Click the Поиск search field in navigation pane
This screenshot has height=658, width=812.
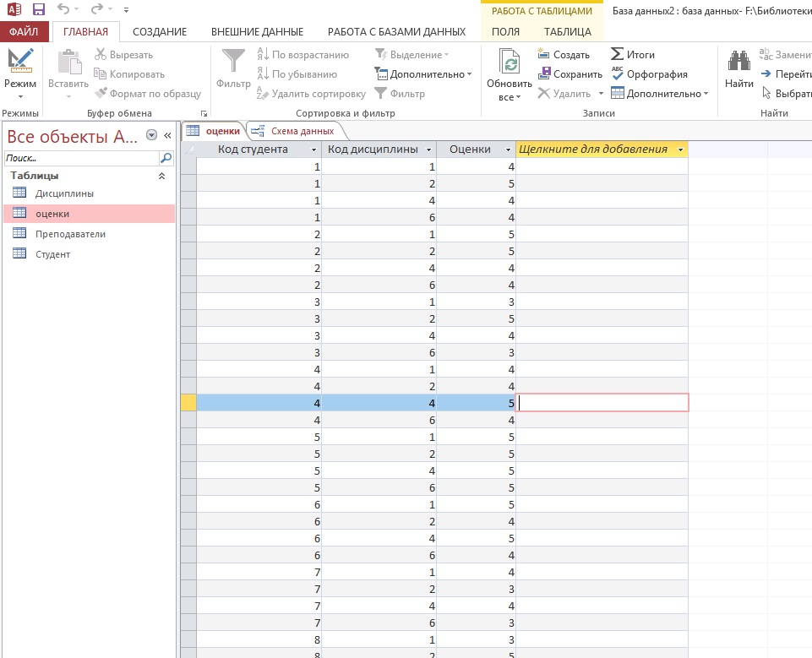(x=81, y=158)
